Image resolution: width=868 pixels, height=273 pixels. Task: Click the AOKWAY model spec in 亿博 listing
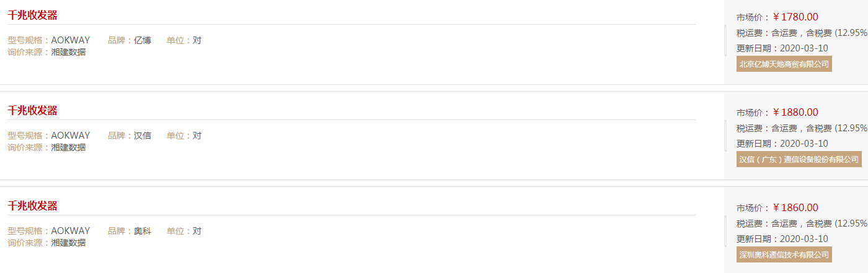71,40
